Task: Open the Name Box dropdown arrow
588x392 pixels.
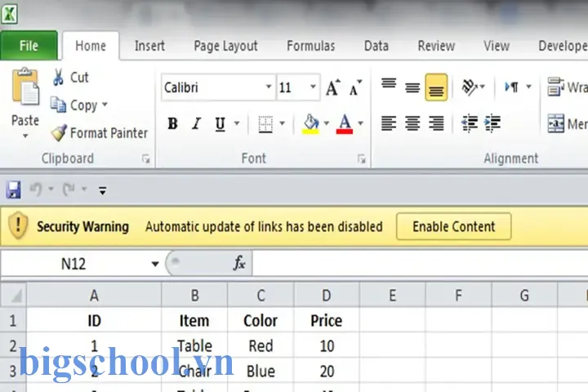Action: (155, 264)
